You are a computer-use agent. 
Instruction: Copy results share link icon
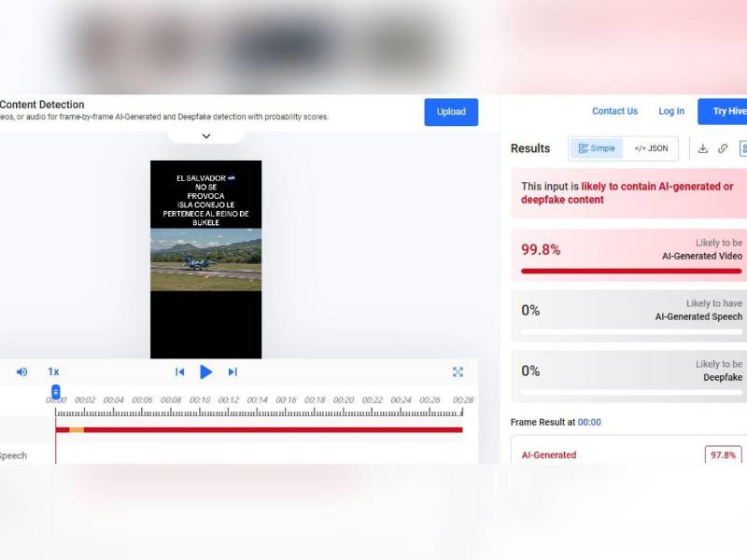(723, 148)
